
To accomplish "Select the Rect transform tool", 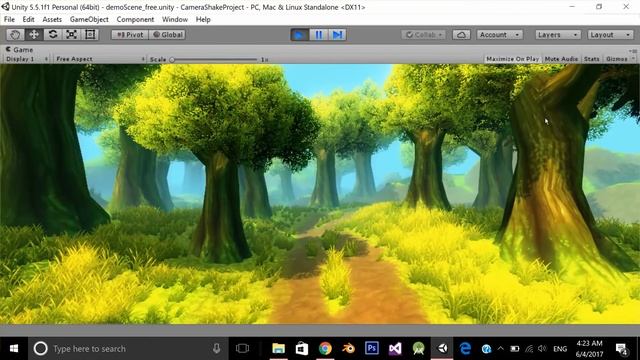I will pyautogui.click(x=90, y=35).
